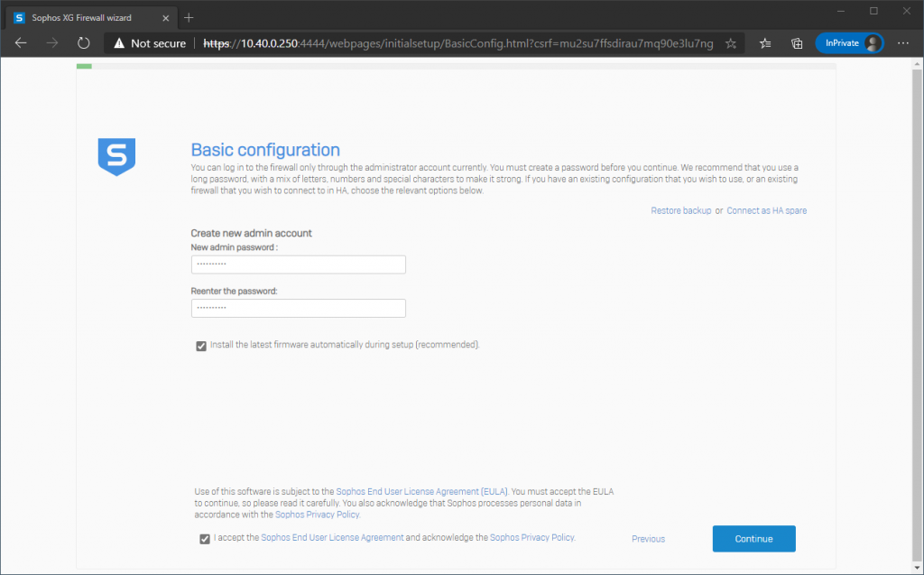Open a new tab with plus icon

(x=189, y=18)
